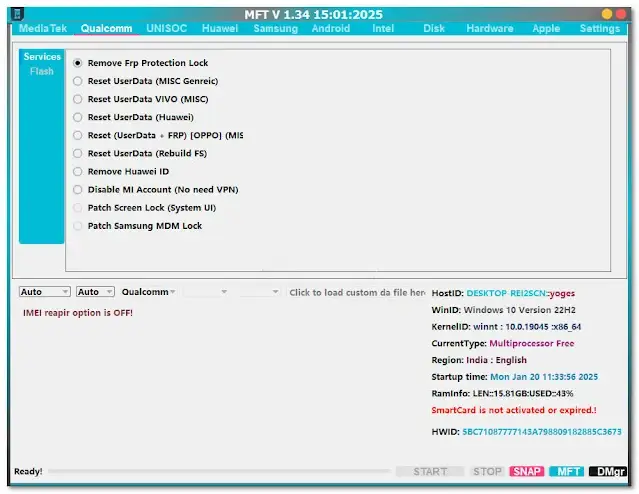This screenshot has height=494, width=639.
Task: Click the IMEI reapir option is OFF! text
Action: 78,313
